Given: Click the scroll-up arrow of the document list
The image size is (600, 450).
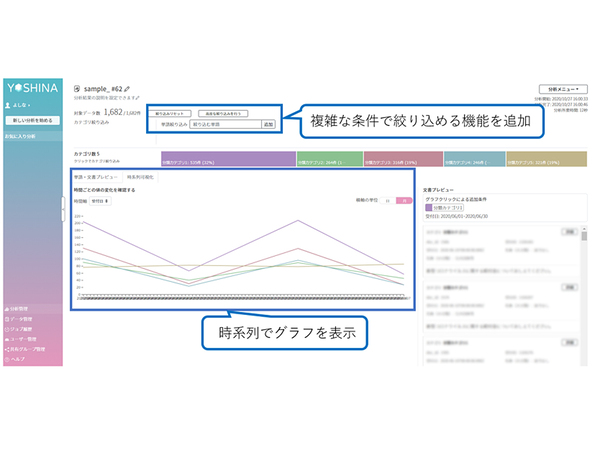Looking at the screenshot, I should pos(584,229).
